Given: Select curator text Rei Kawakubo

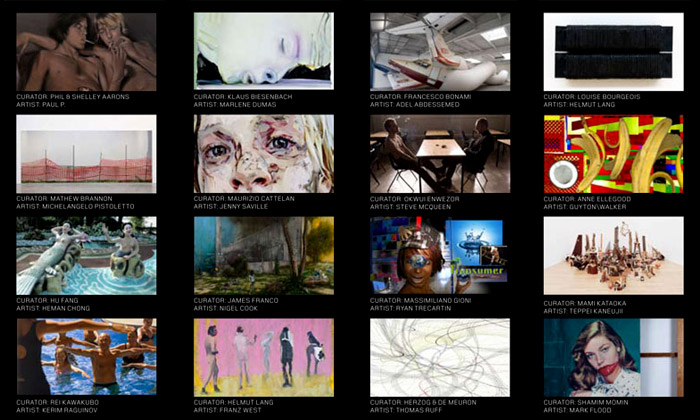Looking at the screenshot, I should (58, 402).
